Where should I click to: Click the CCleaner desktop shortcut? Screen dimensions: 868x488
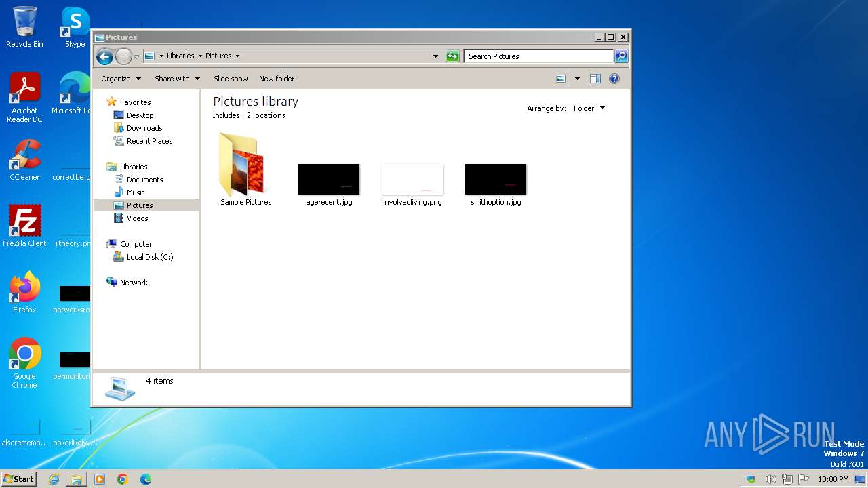pos(24,160)
